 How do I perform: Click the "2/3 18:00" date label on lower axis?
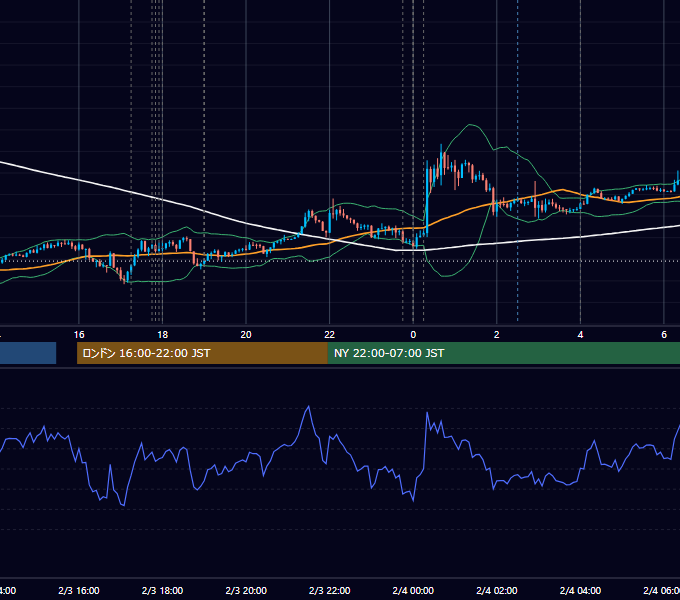click(162, 590)
